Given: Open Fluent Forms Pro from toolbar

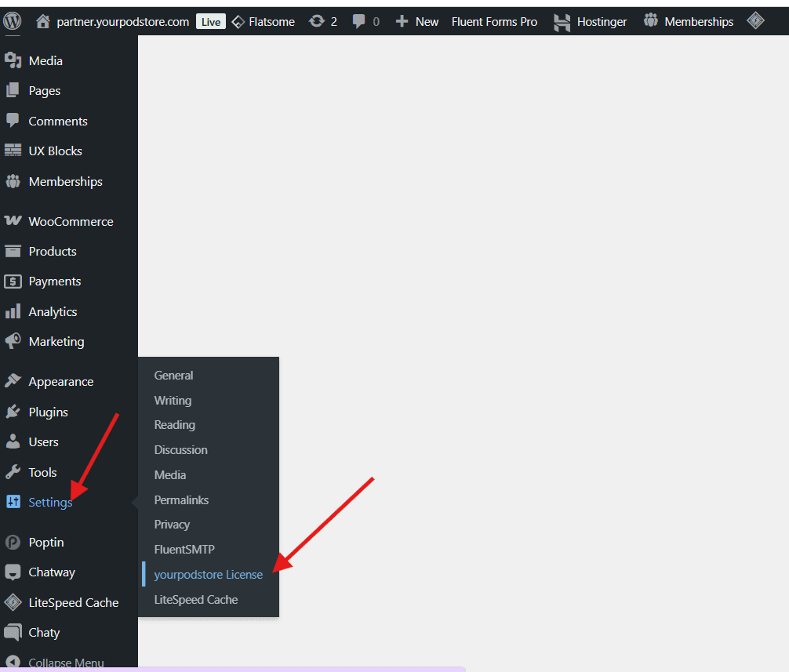Looking at the screenshot, I should pyautogui.click(x=494, y=21).
